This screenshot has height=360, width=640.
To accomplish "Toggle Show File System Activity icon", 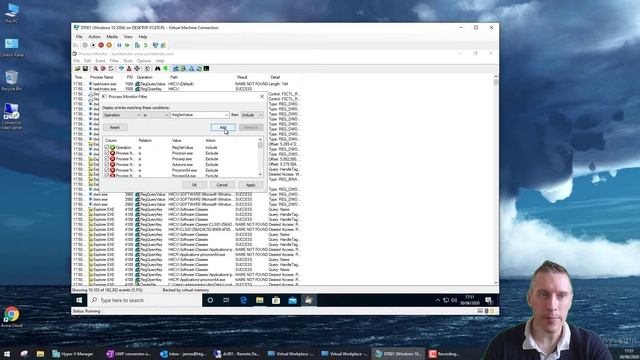I will pyautogui.click(x=183, y=69).
